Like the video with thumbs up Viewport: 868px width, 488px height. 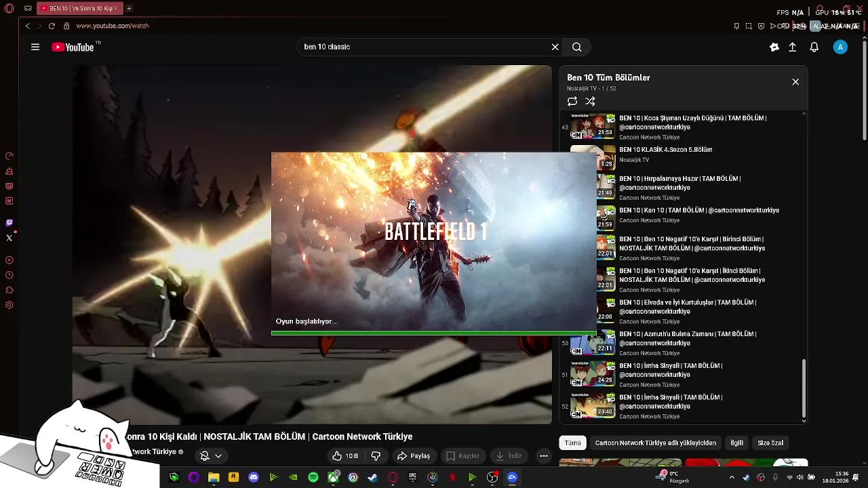(344, 456)
